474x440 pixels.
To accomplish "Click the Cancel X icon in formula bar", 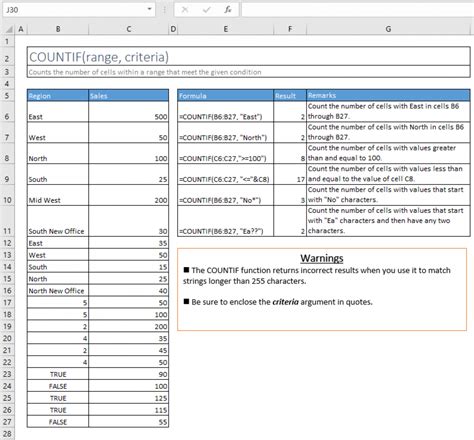I will (185, 10).
